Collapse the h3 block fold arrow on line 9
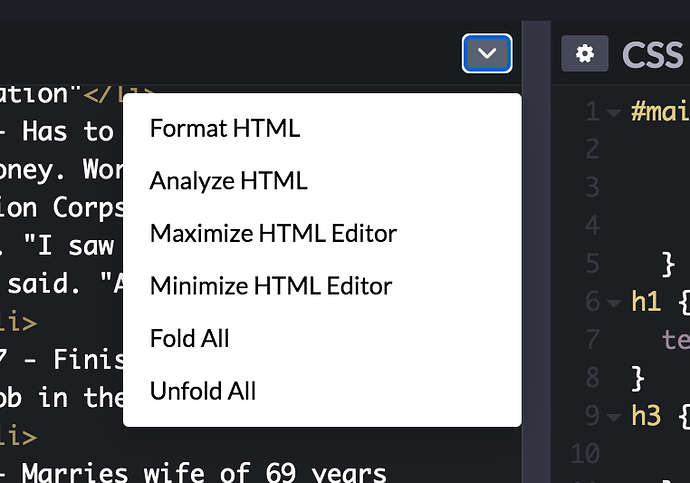This screenshot has width=690, height=483. click(x=613, y=415)
